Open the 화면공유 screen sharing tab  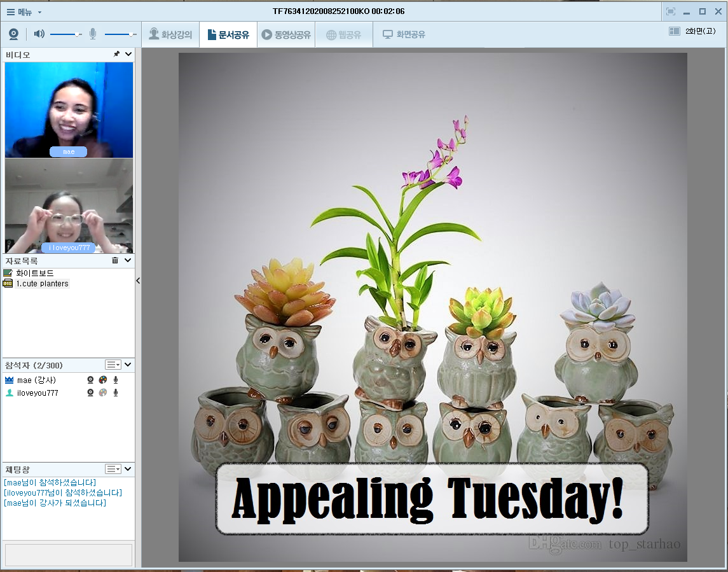[404, 35]
